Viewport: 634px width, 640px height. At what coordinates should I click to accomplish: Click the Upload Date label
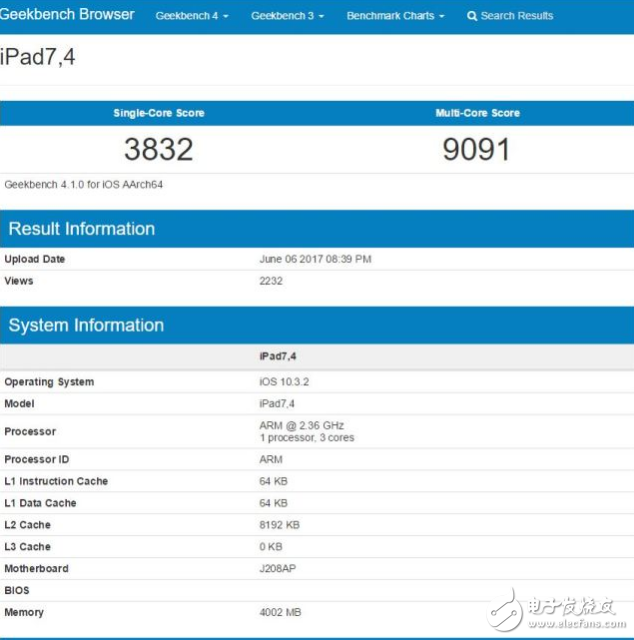click(35, 259)
